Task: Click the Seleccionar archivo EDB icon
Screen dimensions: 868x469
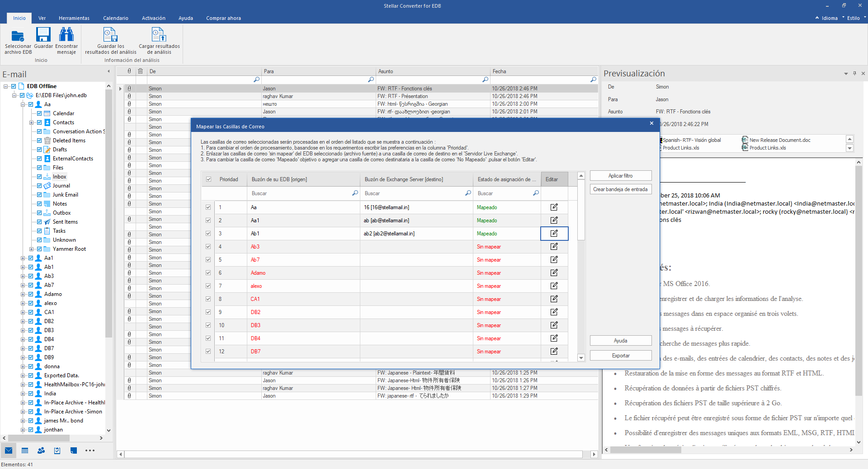Action: (x=18, y=35)
